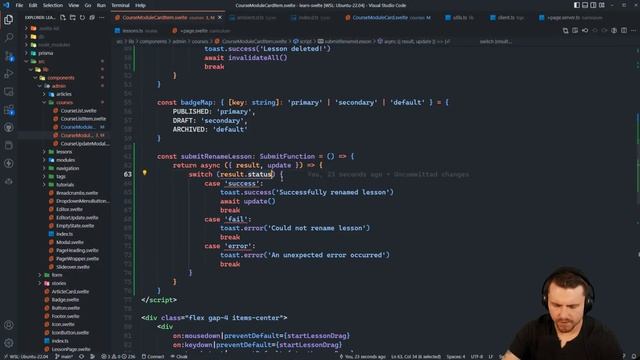Screen dimensions: 640x360
Task: Click WSL: Ubuntu-22.04 remote indicator
Action: tap(26, 356)
